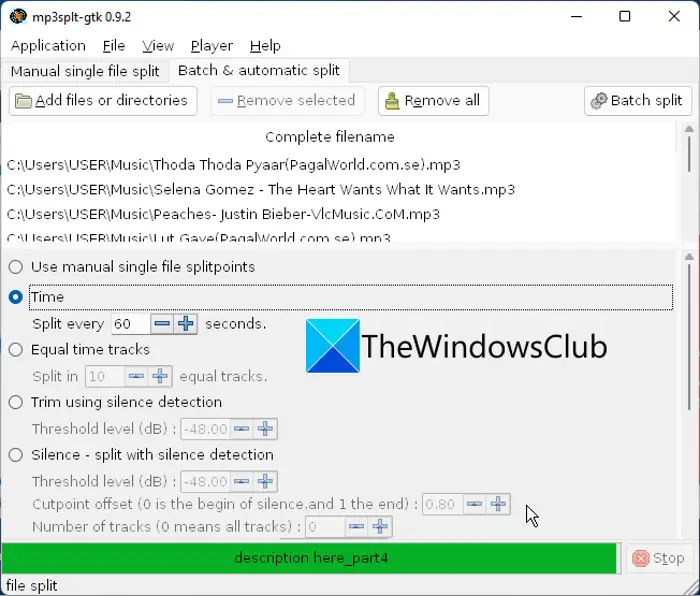
Task: Increase the equal tracks count
Action: 160,376
